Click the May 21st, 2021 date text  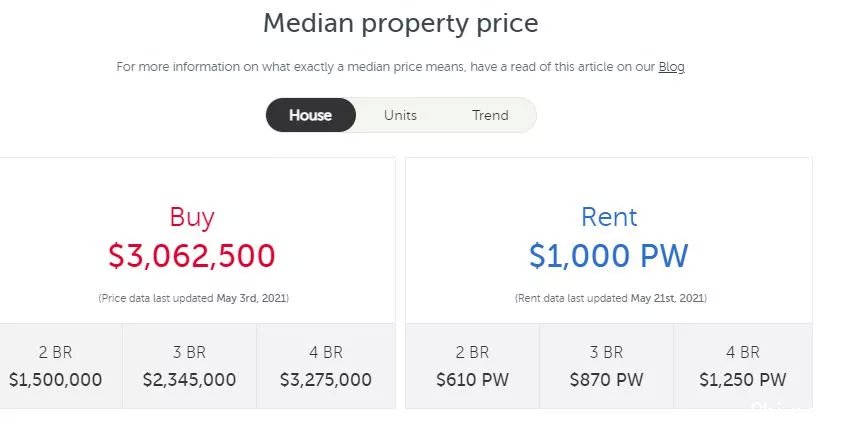click(667, 298)
